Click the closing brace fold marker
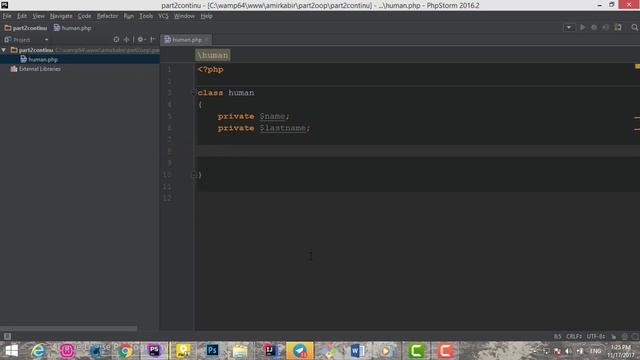 point(195,175)
